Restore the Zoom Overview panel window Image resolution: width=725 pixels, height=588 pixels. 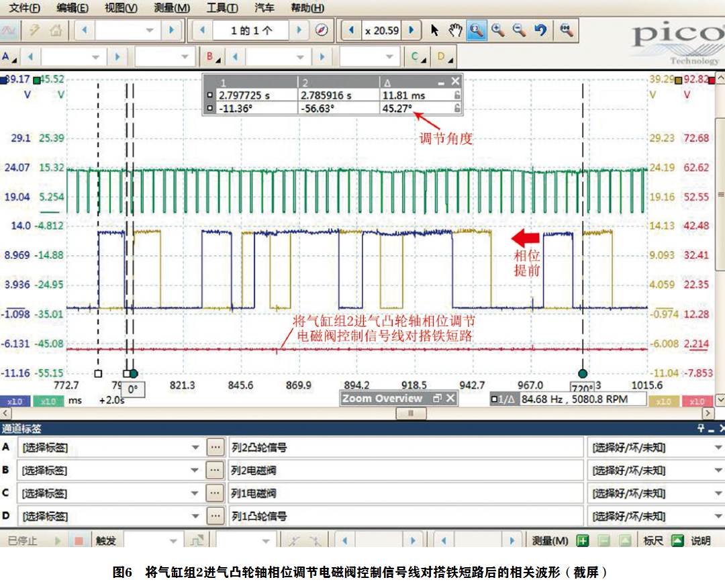coord(437,399)
